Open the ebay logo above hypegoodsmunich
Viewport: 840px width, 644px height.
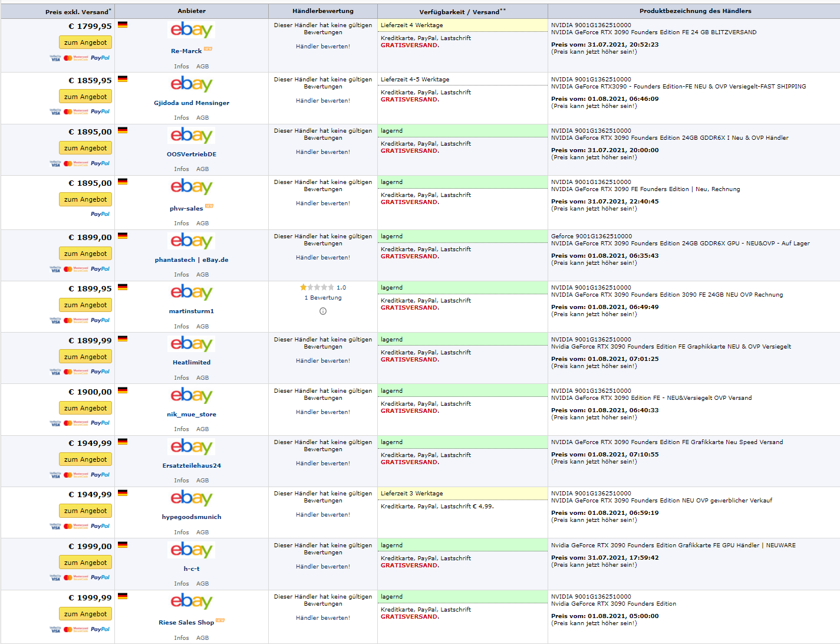tap(192, 498)
